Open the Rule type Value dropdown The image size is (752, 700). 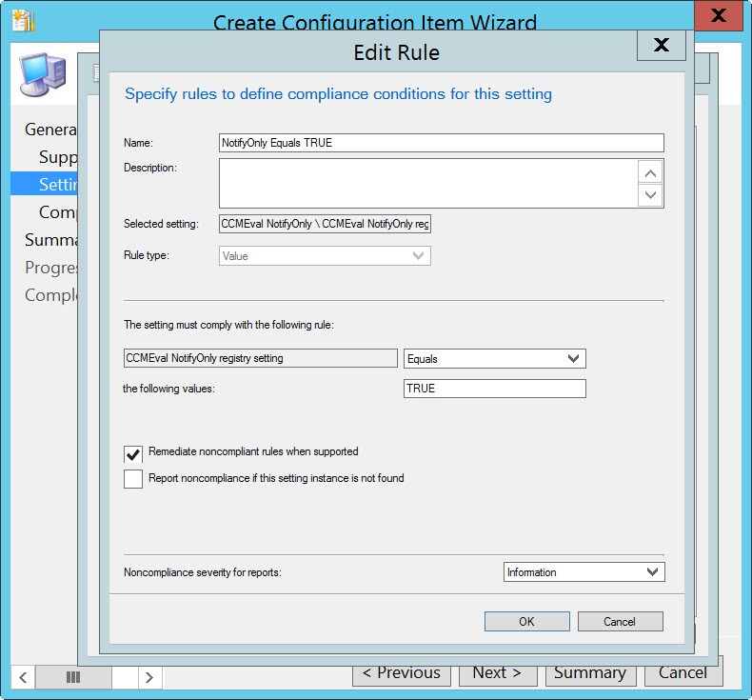click(325, 255)
